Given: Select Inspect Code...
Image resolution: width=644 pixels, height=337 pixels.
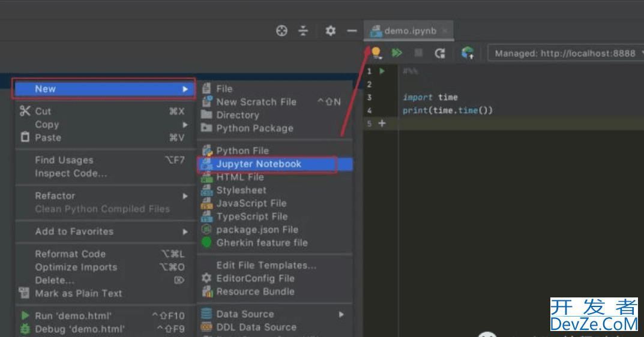Looking at the screenshot, I should (x=104, y=173).
